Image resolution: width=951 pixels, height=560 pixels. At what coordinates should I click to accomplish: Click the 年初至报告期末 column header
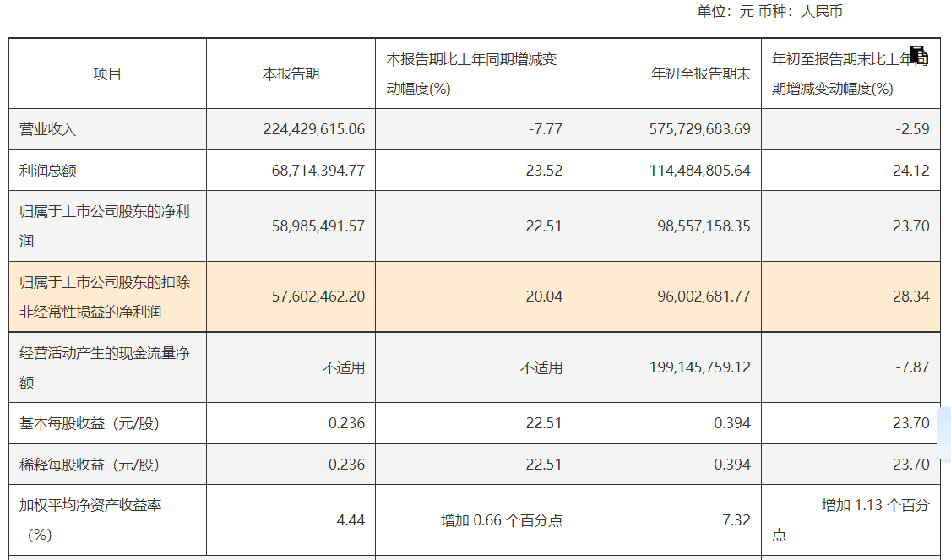tap(699, 72)
